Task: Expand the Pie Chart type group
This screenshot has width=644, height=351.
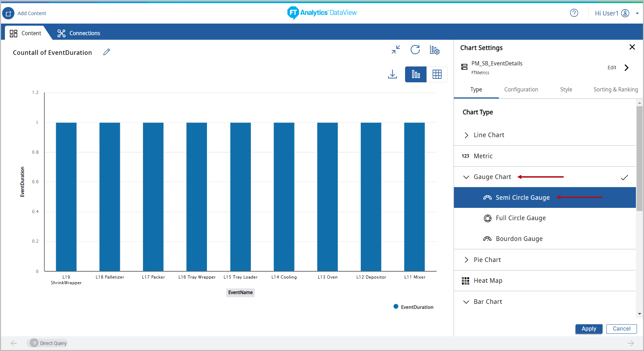Action: click(466, 260)
